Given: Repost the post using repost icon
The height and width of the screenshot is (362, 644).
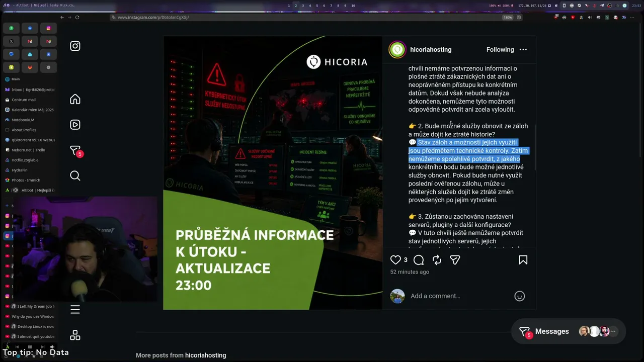Looking at the screenshot, I should 437,260.
